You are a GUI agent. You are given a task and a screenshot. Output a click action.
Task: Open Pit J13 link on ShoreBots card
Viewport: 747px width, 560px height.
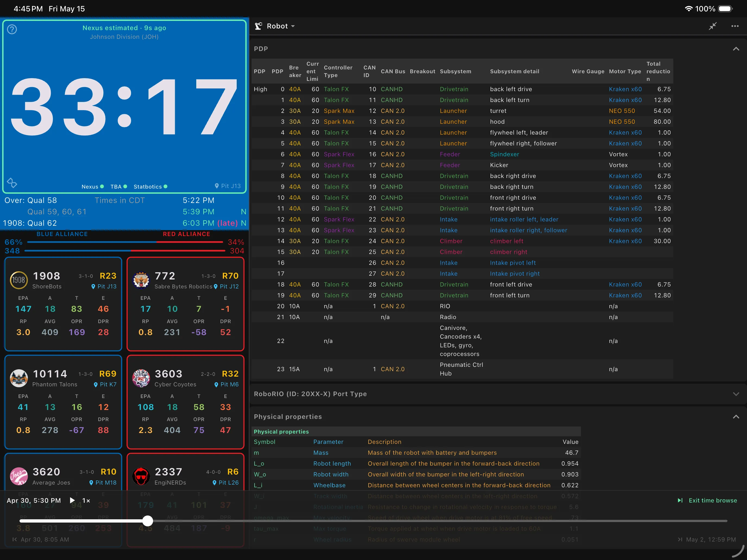(x=104, y=286)
